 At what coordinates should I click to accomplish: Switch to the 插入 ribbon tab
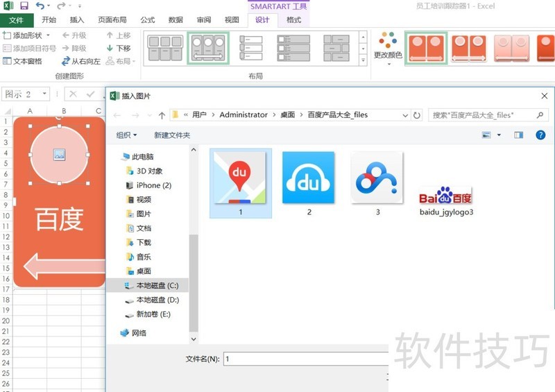pyautogui.click(x=77, y=20)
